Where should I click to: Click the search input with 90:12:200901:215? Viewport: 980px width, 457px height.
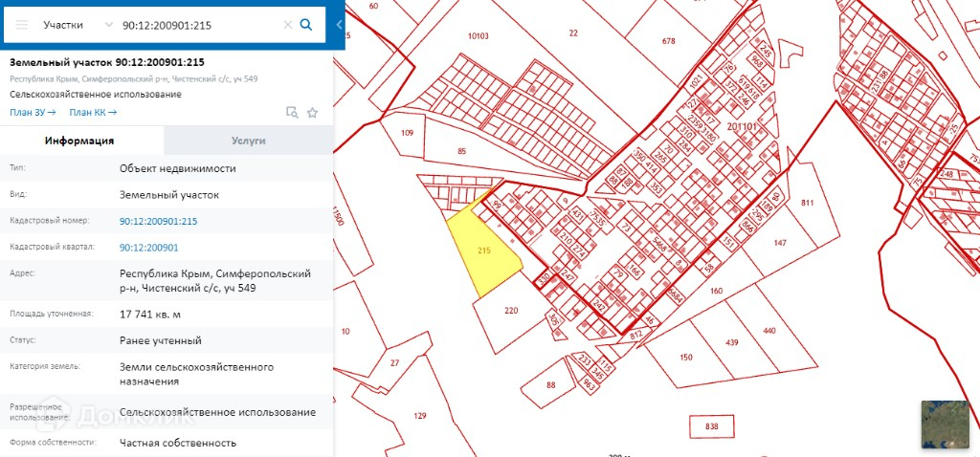click(x=199, y=25)
